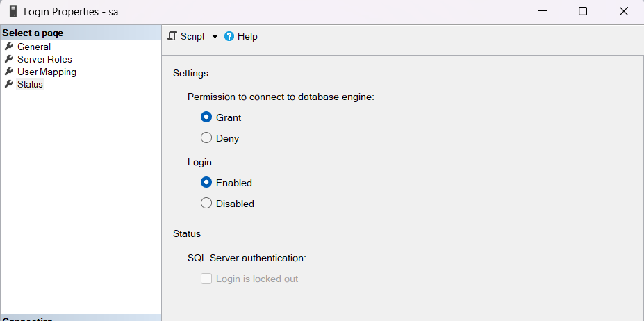Click the wrench icon beside User Mapping

pos(9,72)
